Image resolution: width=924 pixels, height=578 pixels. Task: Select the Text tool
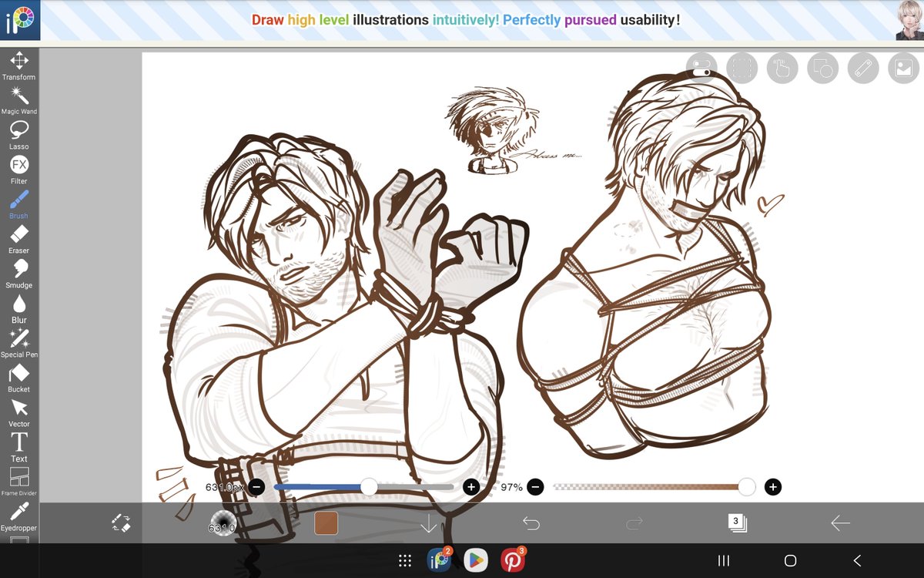point(18,447)
